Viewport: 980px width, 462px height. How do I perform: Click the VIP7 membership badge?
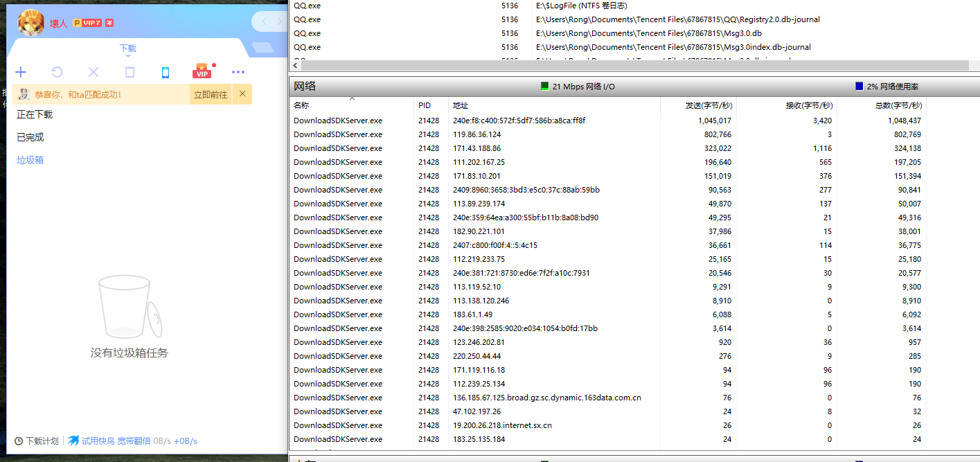point(92,24)
